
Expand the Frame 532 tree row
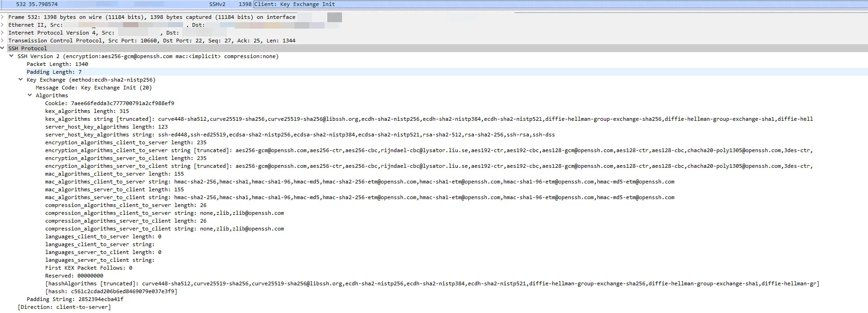click(2, 17)
